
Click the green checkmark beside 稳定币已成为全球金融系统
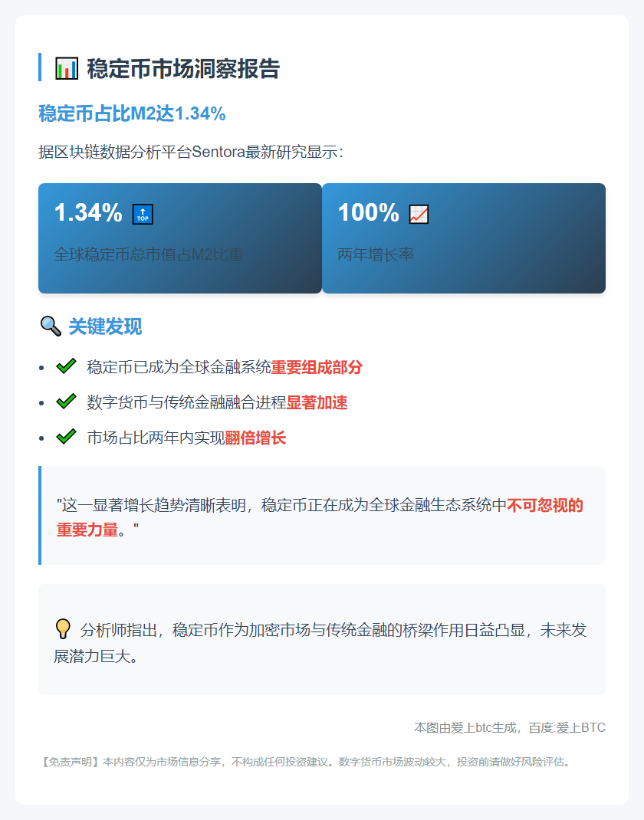point(67,366)
